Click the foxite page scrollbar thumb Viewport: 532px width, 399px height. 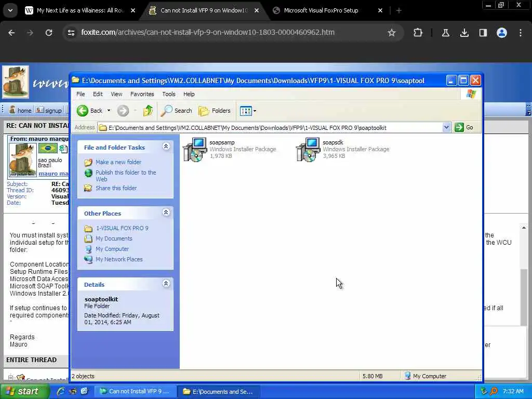pyautogui.click(x=524, y=297)
